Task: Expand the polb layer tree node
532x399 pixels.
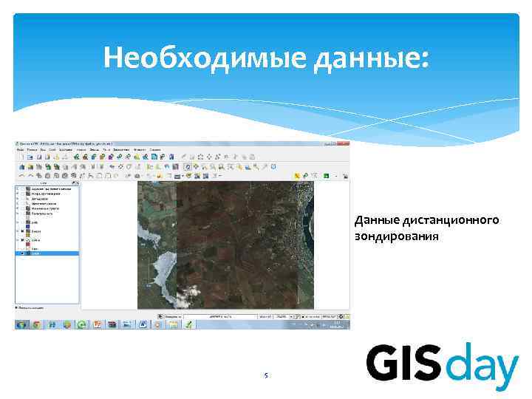Action: 18,222
